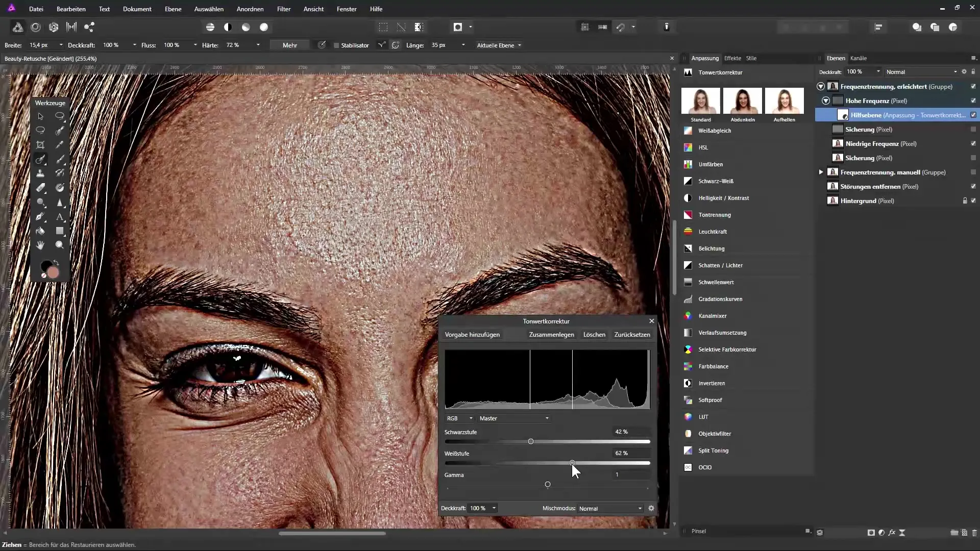
Task: Switch to Develop Persona icon
Action: click(54, 27)
